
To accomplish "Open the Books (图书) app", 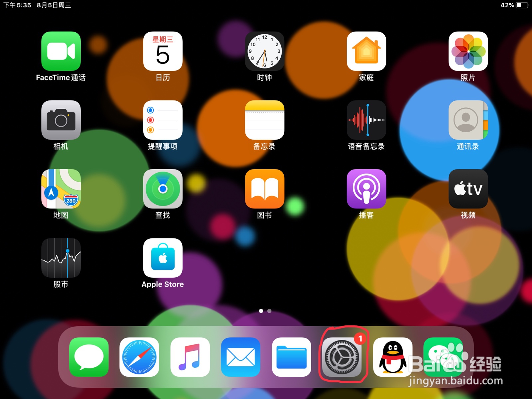I will (264, 189).
